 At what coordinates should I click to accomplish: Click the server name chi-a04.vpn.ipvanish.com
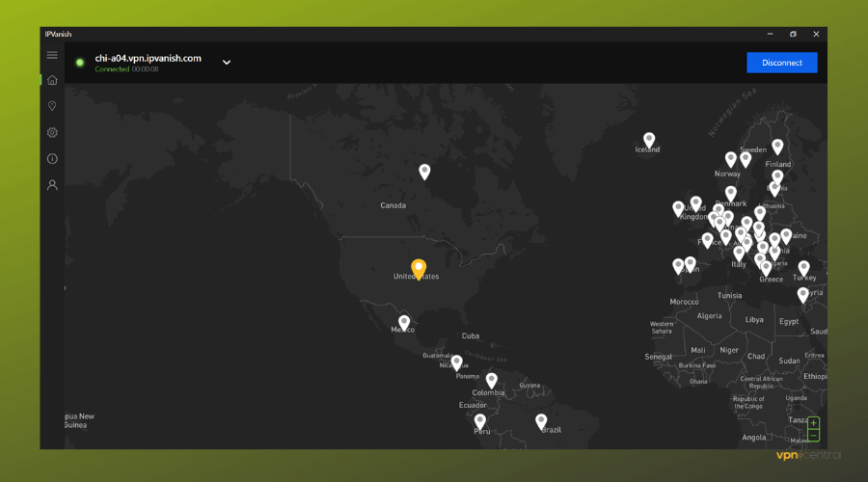coord(148,58)
